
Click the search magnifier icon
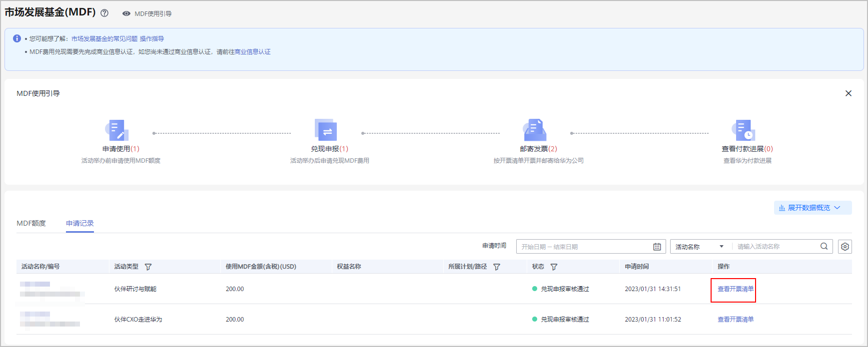pos(824,246)
